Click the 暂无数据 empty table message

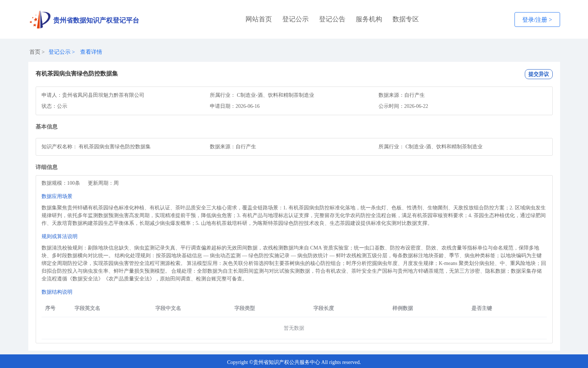tap(294, 328)
